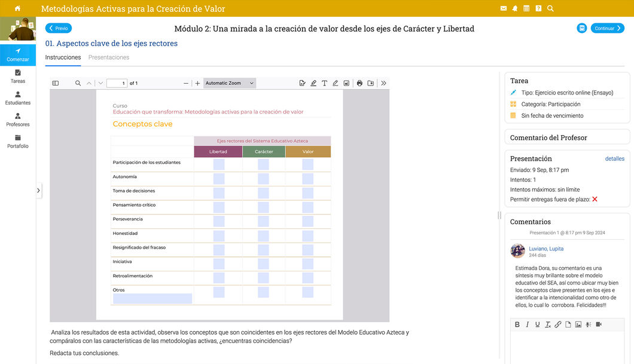Go back with the Previo button
The image size is (634, 364).
[59, 28]
